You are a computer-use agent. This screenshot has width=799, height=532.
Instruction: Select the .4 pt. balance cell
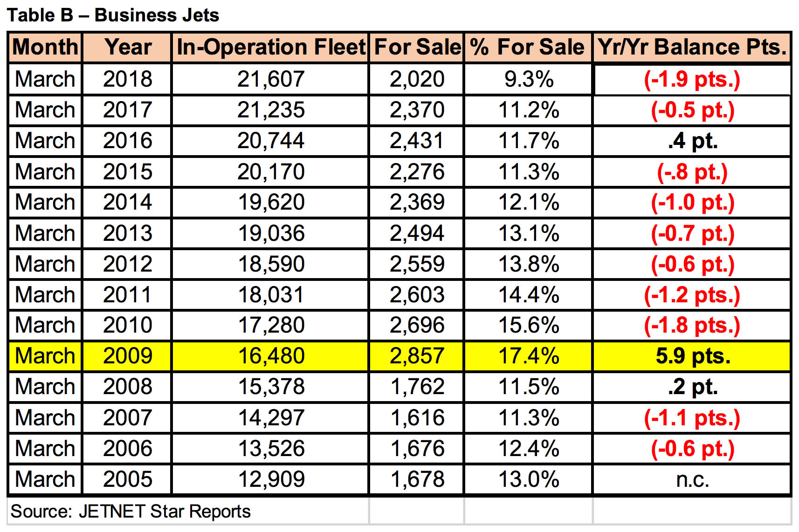tap(693, 141)
